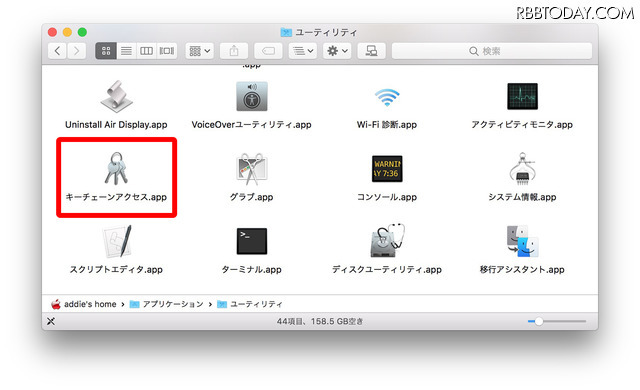Select the Terminal app icon
This screenshot has height=390, width=640.
pyautogui.click(x=252, y=241)
